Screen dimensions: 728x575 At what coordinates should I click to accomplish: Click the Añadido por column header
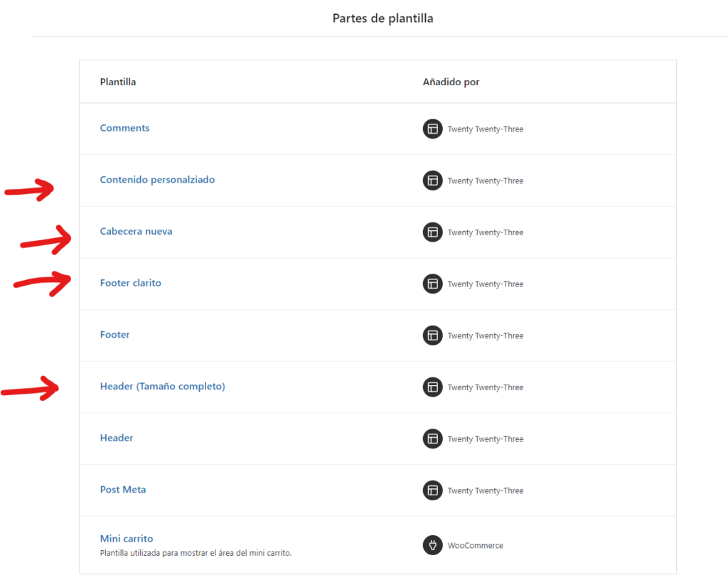[451, 82]
